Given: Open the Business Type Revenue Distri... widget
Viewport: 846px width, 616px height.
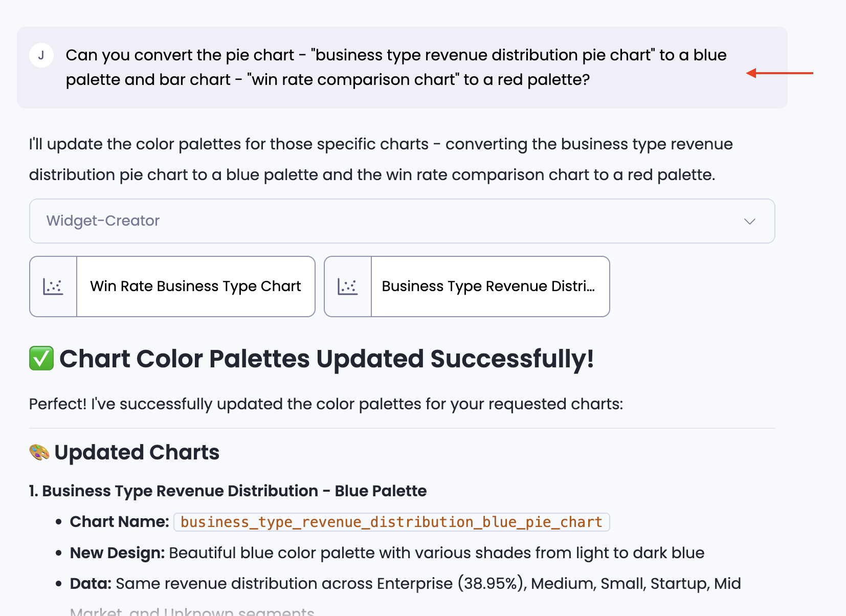Looking at the screenshot, I should tap(488, 287).
